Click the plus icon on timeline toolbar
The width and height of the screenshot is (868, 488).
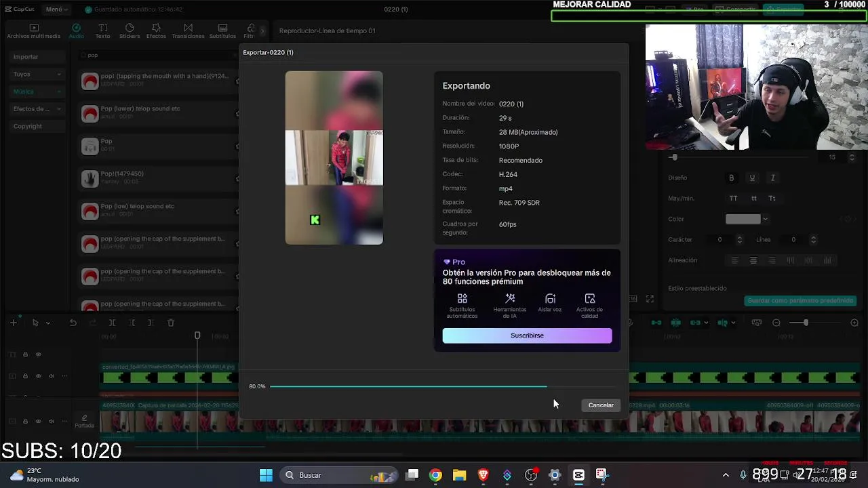(x=14, y=323)
